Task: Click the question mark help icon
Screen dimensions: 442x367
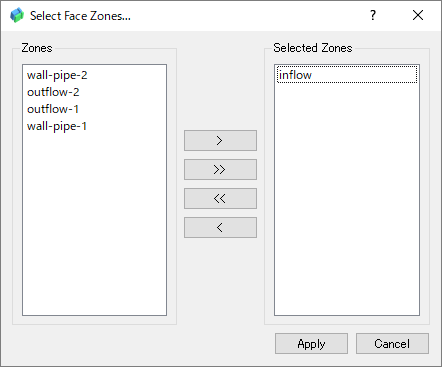Action: [x=373, y=15]
